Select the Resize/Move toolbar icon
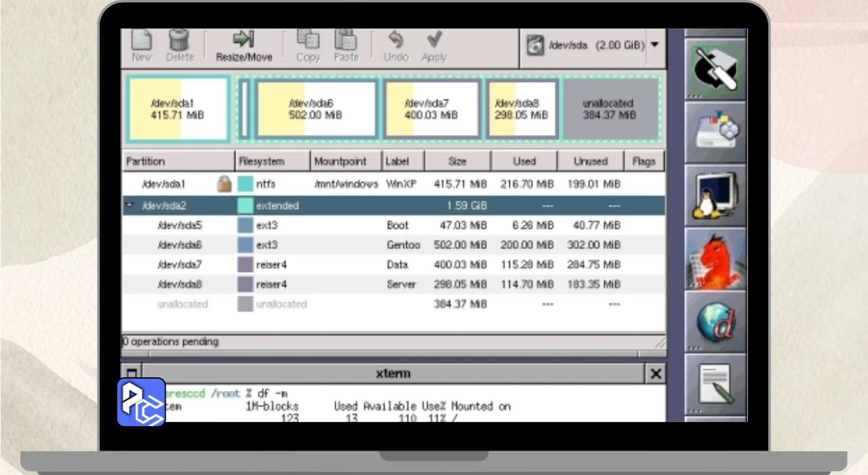The height and width of the screenshot is (475, 868). 243,39
